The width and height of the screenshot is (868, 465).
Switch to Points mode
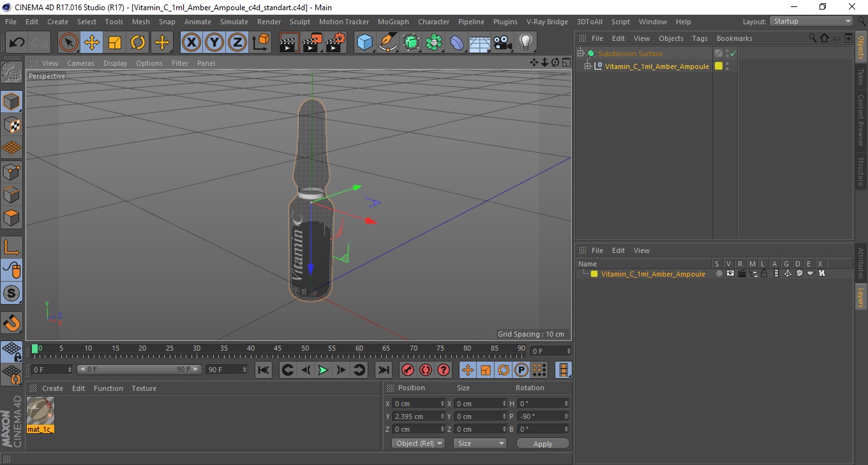tap(11, 171)
